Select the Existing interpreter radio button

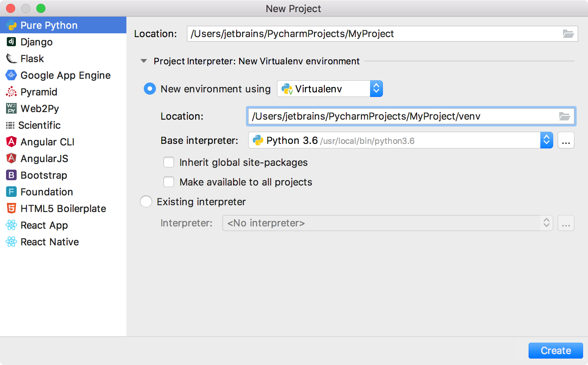click(x=146, y=201)
